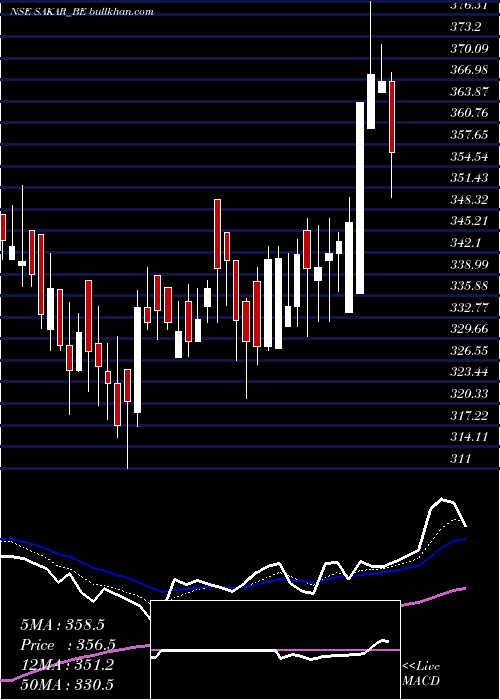Viewport: 500px width, 700px height.
Task: Click the <<Live MACD label
Action: [421, 674]
